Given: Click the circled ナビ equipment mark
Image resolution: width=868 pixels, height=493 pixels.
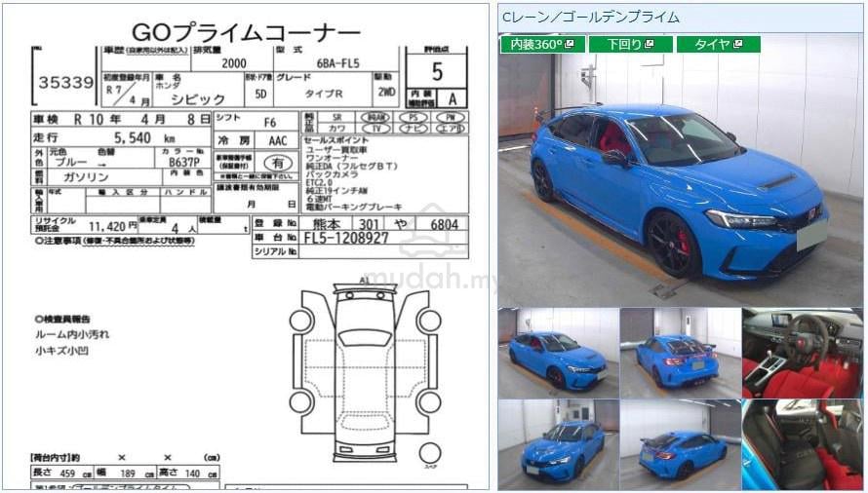Looking at the screenshot, I should pyautogui.click(x=413, y=129).
